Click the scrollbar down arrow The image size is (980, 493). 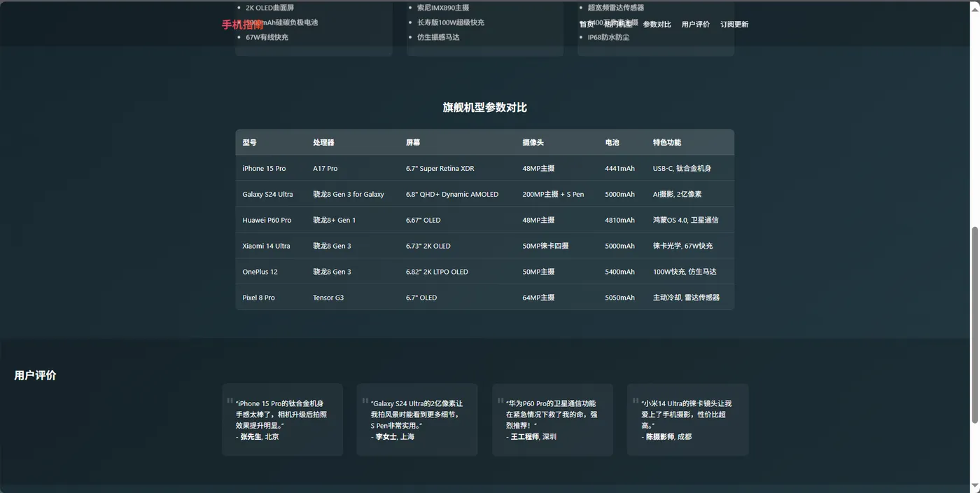974,487
